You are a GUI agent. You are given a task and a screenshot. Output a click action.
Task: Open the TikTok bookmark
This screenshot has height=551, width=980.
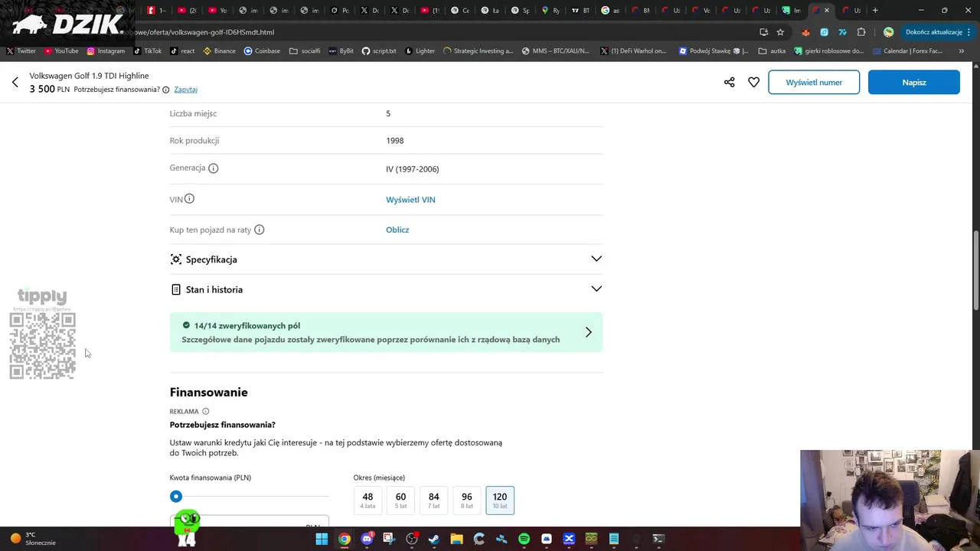147,51
